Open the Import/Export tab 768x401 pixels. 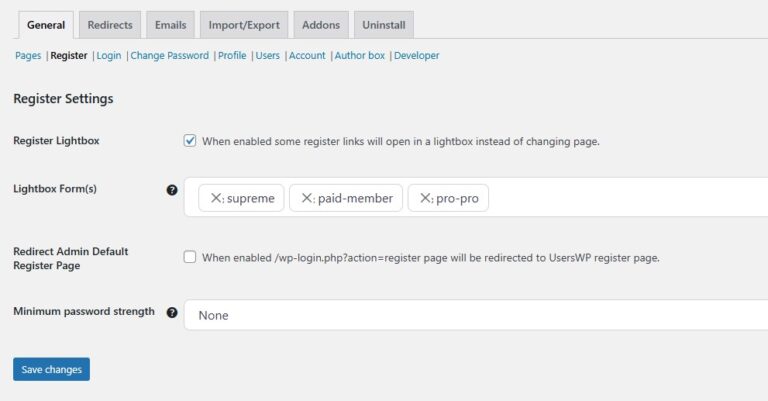(244, 25)
